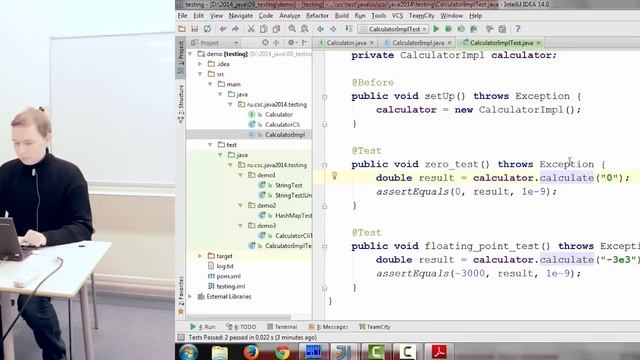Click the Paste toolbar icon
Screen dimensions: 640x360
(276, 29)
